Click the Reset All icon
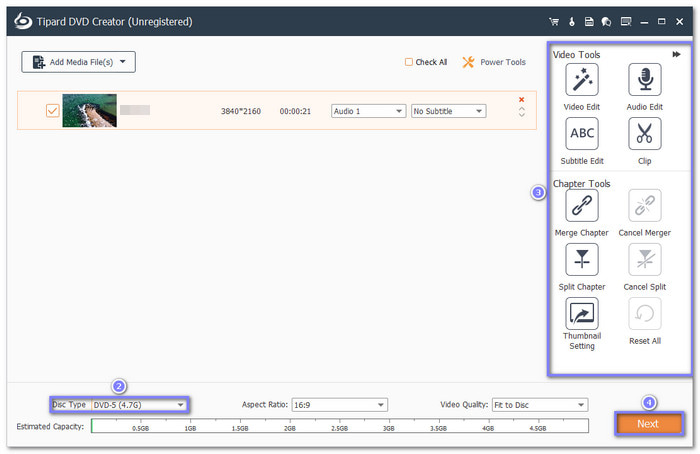 [645, 313]
